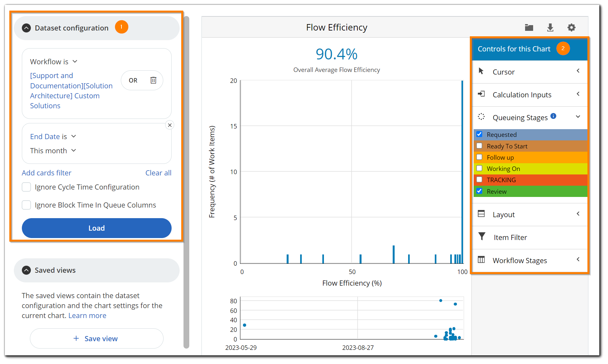Click the Queueing Stages info icon
608x364 pixels.
(x=553, y=116)
